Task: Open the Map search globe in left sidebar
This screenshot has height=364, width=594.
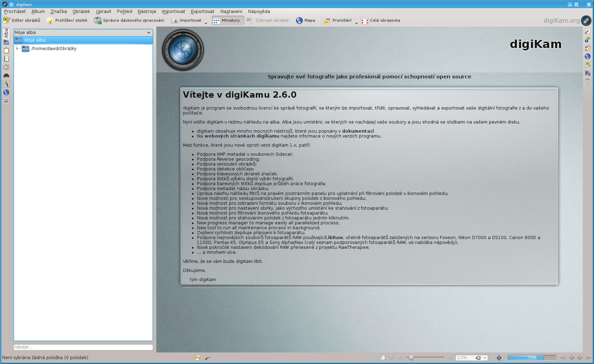Action: (6, 92)
